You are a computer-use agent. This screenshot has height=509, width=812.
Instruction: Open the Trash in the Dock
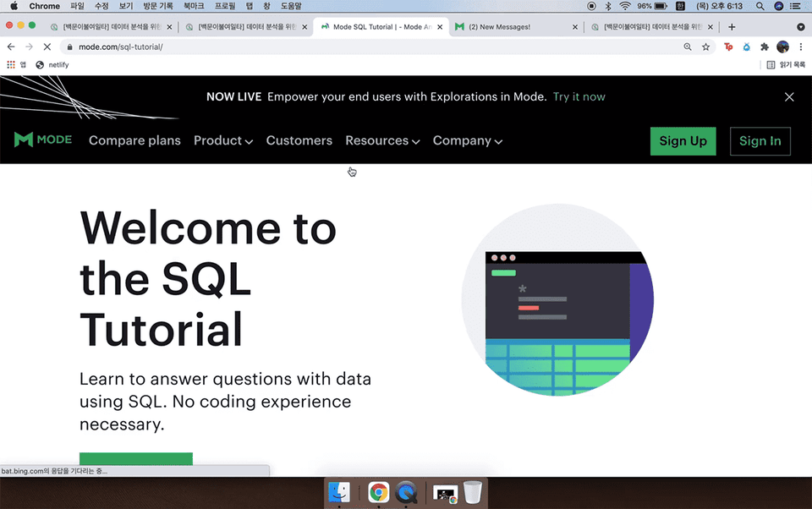[472, 492]
